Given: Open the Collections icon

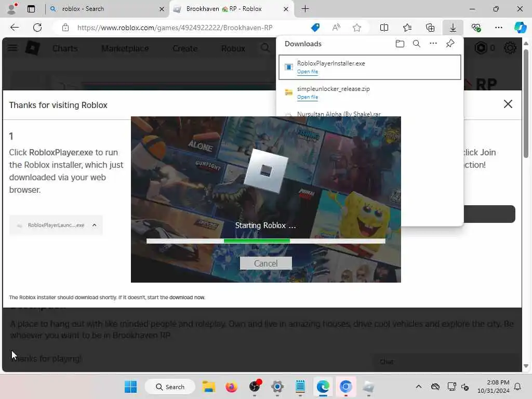Looking at the screenshot, I should pyautogui.click(x=430, y=28).
